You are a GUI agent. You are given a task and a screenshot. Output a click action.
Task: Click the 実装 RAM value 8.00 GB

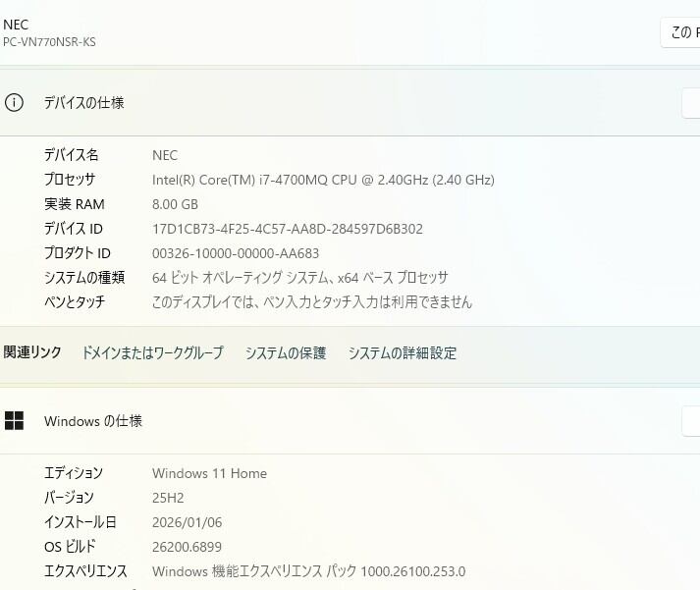(x=175, y=204)
